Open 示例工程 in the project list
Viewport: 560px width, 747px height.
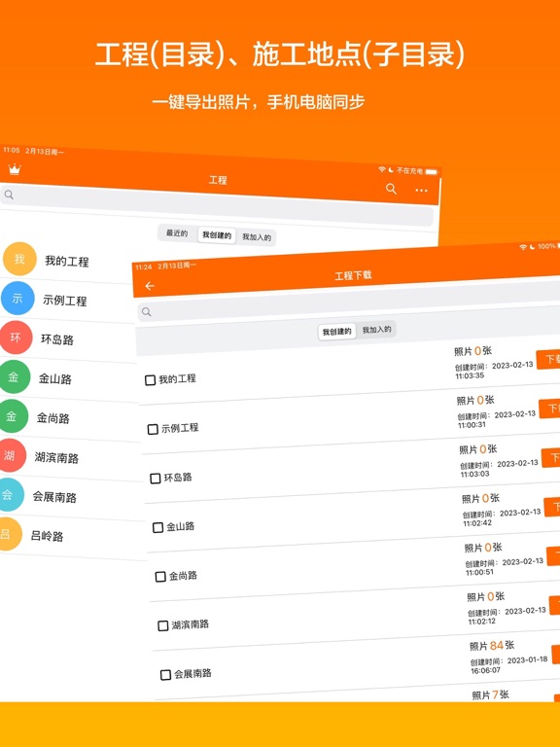point(65,301)
